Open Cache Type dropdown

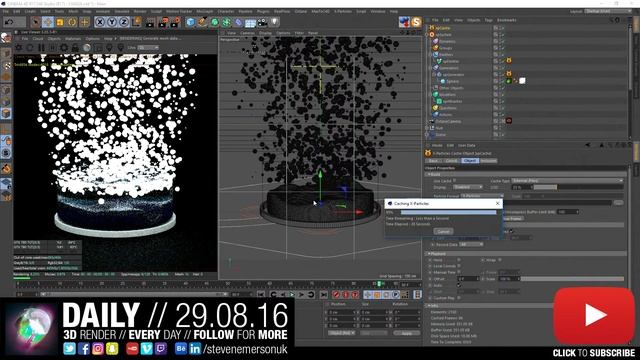coord(567,180)
